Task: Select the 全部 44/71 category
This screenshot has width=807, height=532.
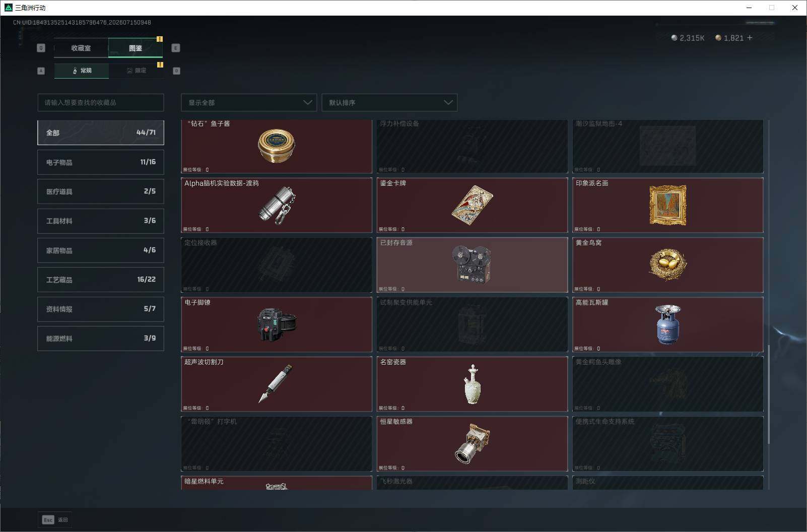Action: point(101,132)
